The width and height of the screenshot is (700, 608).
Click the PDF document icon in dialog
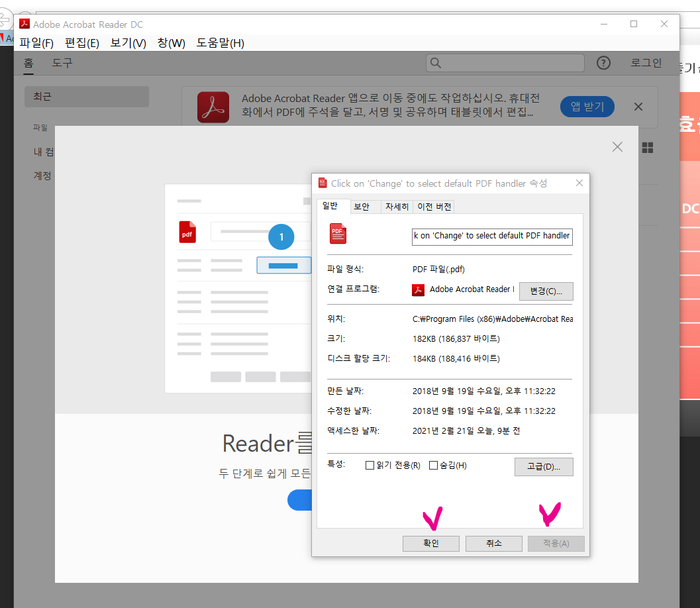pyautogui.click(x=338, y=234)
